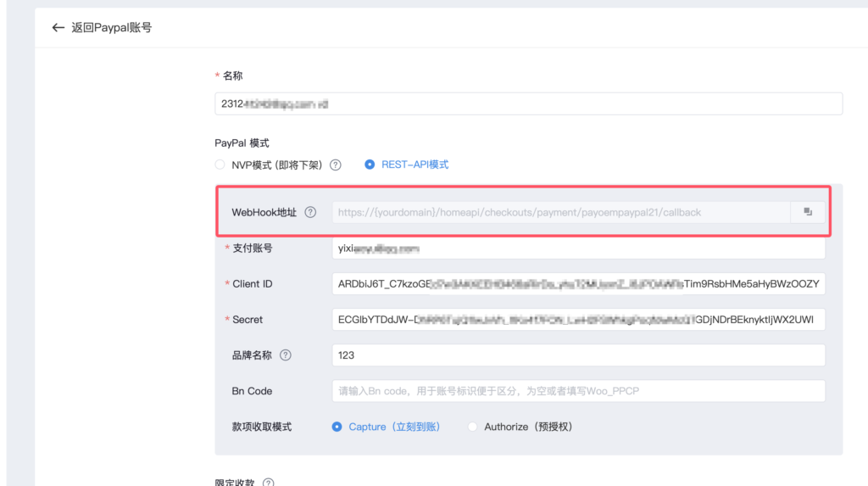The image size is (868, 486).
Task: Click the help icon beside 品牌名称
Action: (285, 355)
